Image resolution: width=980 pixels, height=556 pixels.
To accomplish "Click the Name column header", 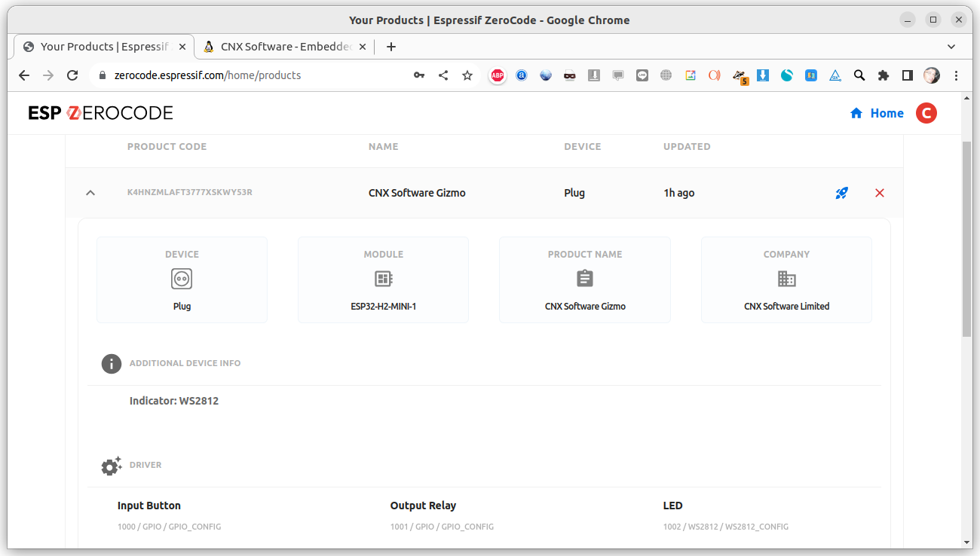I will point(383,147).
